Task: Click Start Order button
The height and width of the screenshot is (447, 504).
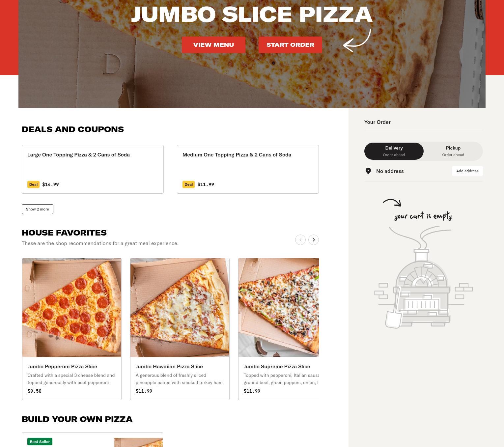Action: pos(290,45)
